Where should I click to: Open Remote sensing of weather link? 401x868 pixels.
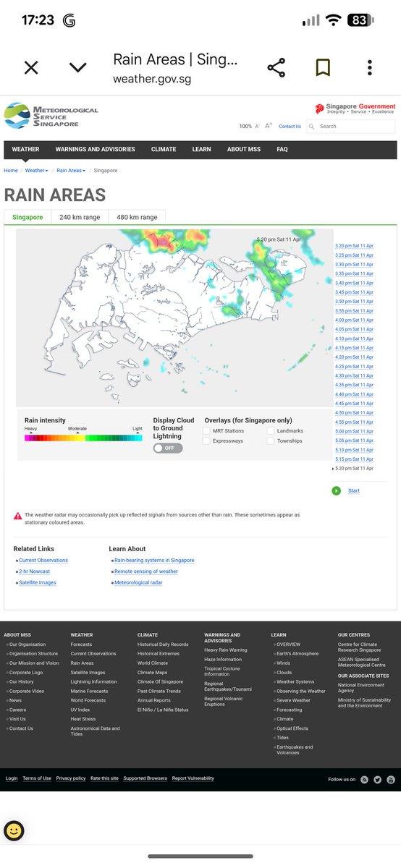click(x=146, y=571)
